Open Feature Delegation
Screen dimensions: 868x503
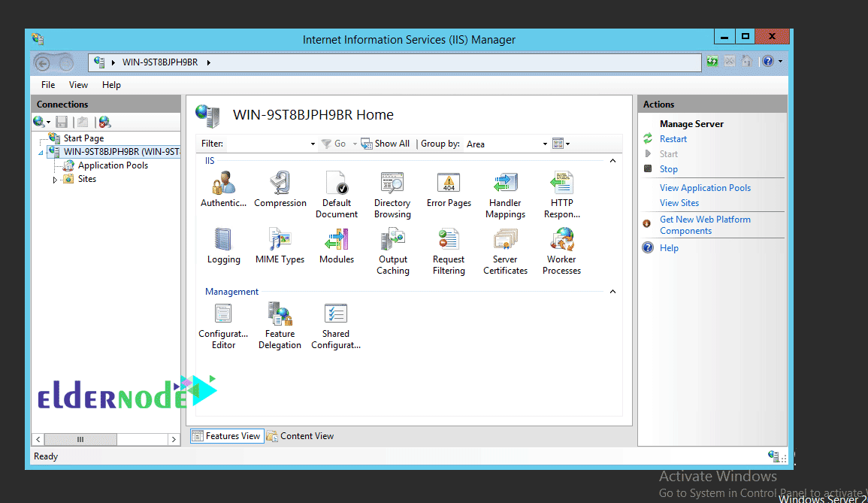(x=280, y=326)
